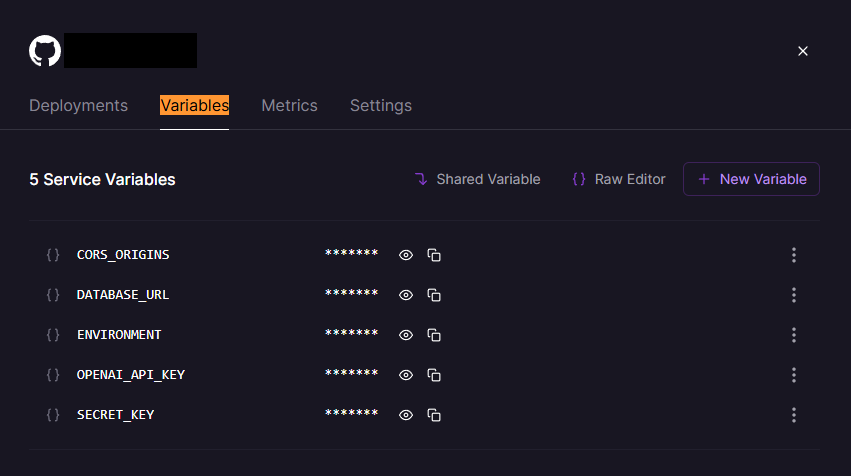Copy the SECRET_KEY value
Screen dimensions: 851x476
coord(434,415)
